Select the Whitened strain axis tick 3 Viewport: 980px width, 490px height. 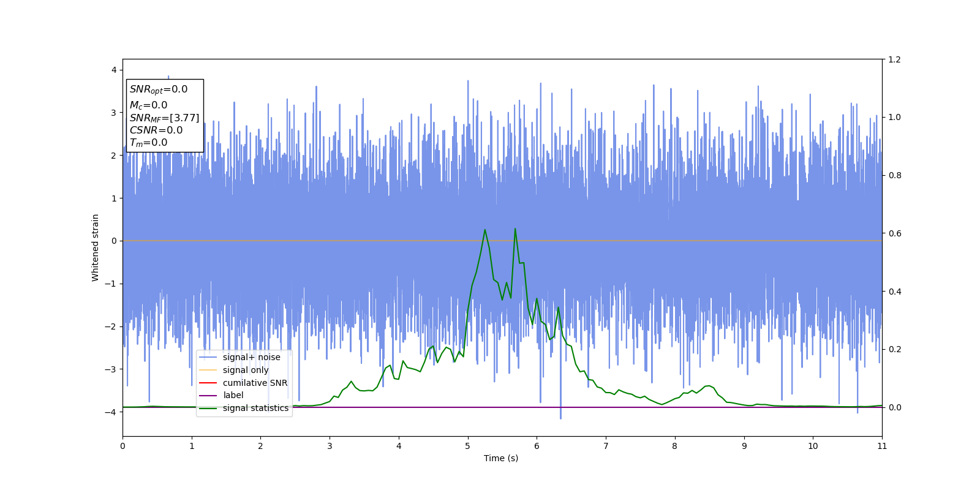114,113
